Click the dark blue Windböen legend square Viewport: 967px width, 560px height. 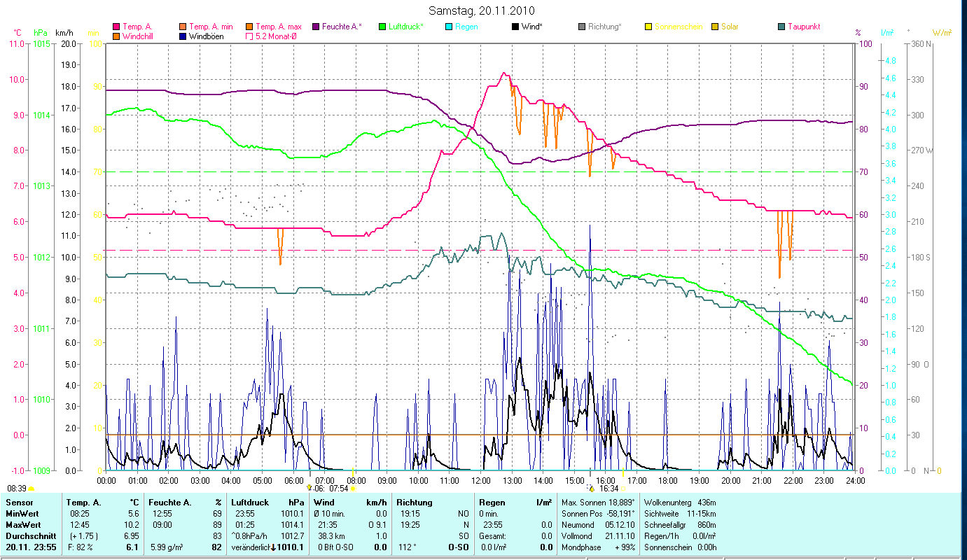182,36
